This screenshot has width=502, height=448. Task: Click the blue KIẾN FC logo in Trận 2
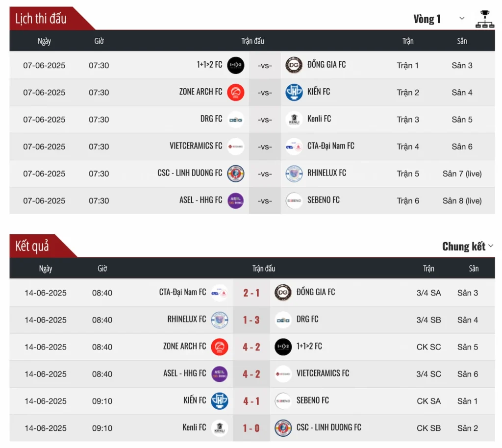(294, 92)
